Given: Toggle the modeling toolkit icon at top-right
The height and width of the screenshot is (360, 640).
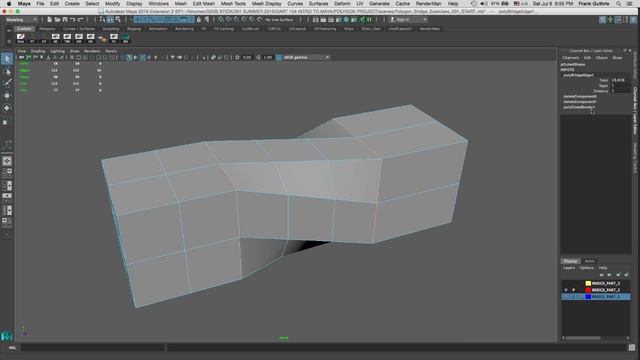Looking at the screenshot, I should [602, 20].
